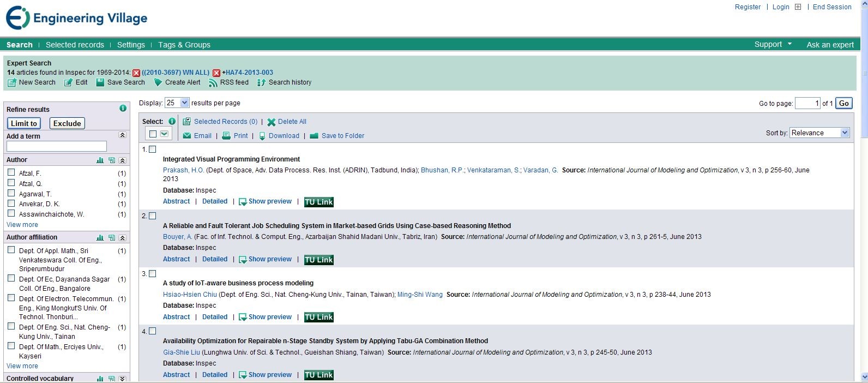The height and width of the screenshot is (383, 868).
Task: Open author Prakash, H.O. link
Action: pyautogui.click(x=183, y=170)
